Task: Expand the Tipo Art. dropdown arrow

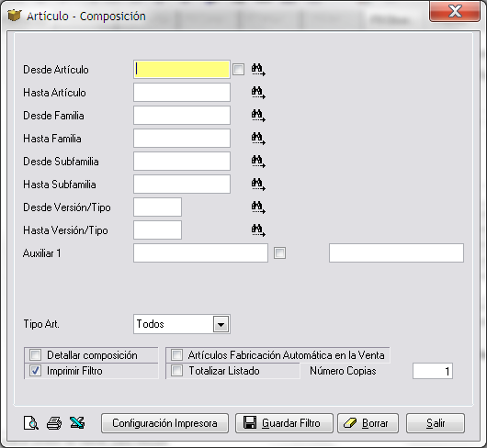Action: pos(221,324)
